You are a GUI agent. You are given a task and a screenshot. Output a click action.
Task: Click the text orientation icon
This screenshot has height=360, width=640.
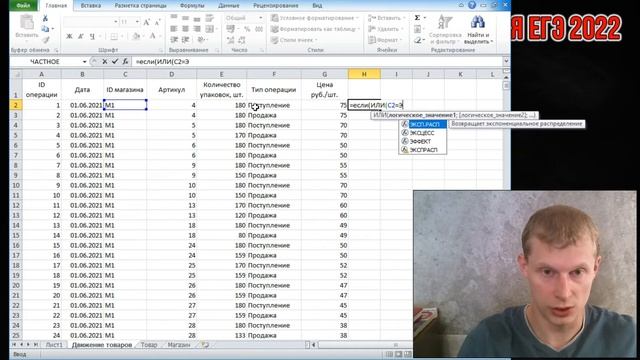click(201, 40)
